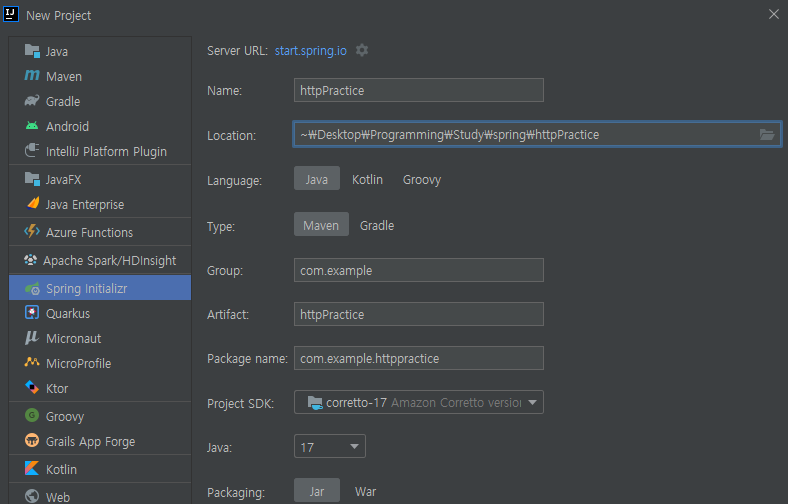Open server URL settings gear

pos(362,50)
